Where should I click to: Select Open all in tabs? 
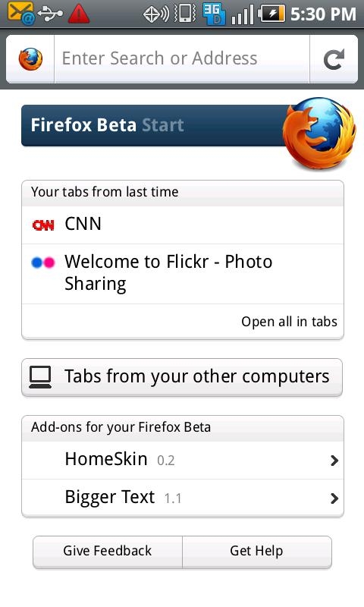(289, 322)
